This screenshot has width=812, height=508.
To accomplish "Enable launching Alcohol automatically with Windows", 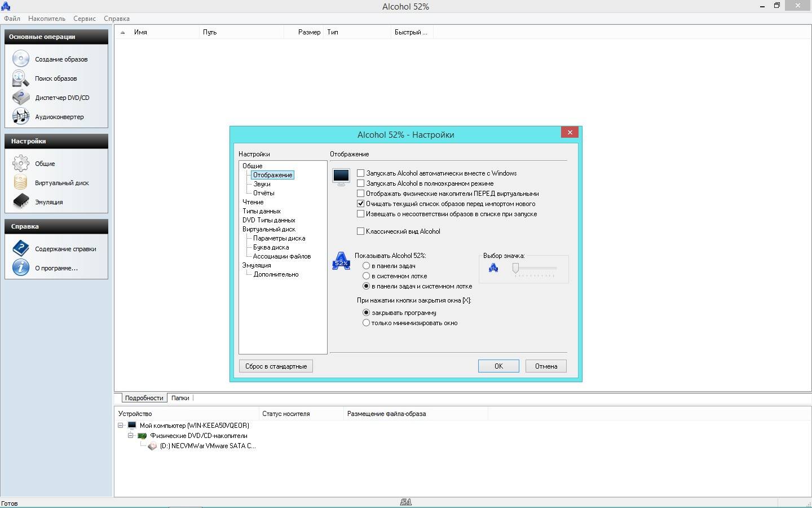I will (361, 173).
